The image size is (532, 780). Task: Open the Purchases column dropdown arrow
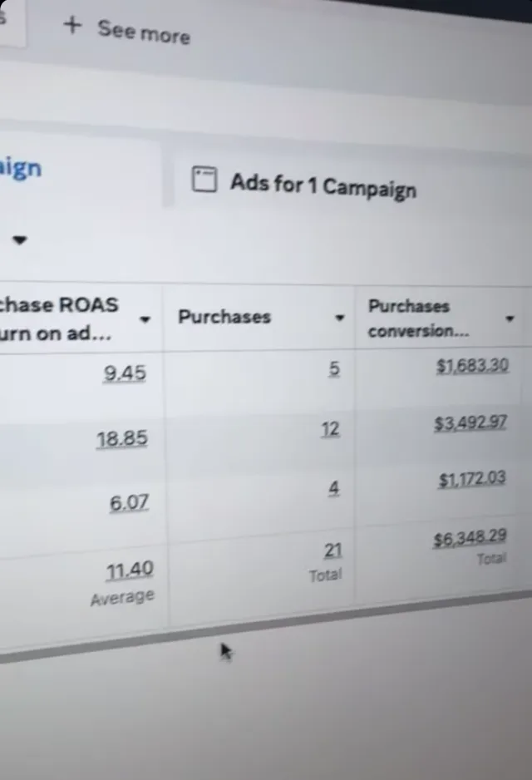[x=340, y=318]
